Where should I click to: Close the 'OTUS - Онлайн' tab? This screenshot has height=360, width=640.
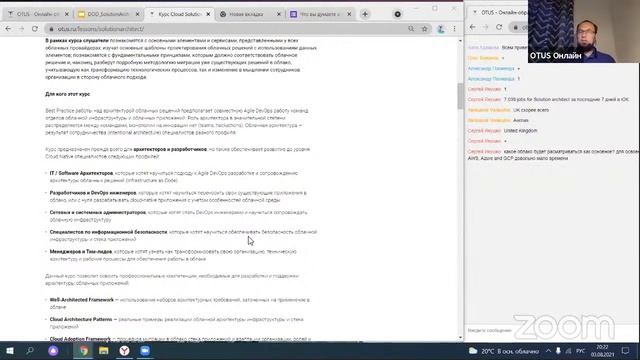click(67, 14)
